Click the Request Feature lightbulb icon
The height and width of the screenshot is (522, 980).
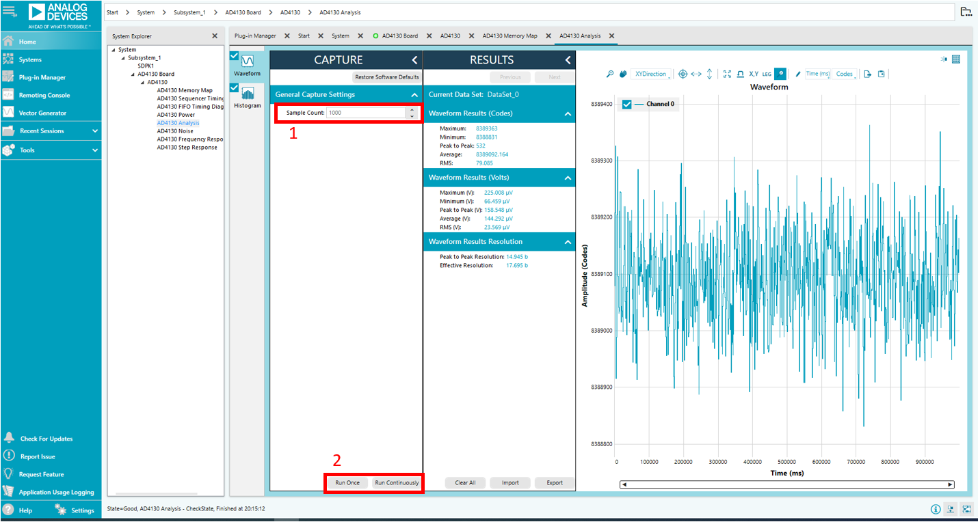[x=9, y=473]
